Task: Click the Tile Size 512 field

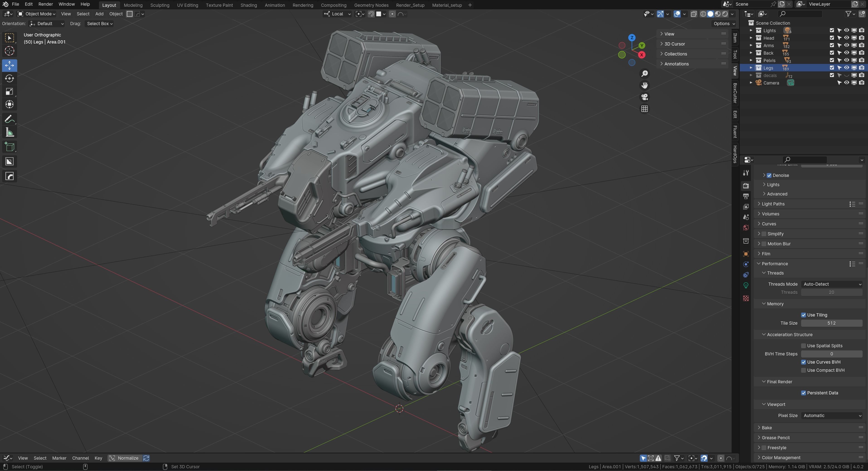Action: [831, 324]
